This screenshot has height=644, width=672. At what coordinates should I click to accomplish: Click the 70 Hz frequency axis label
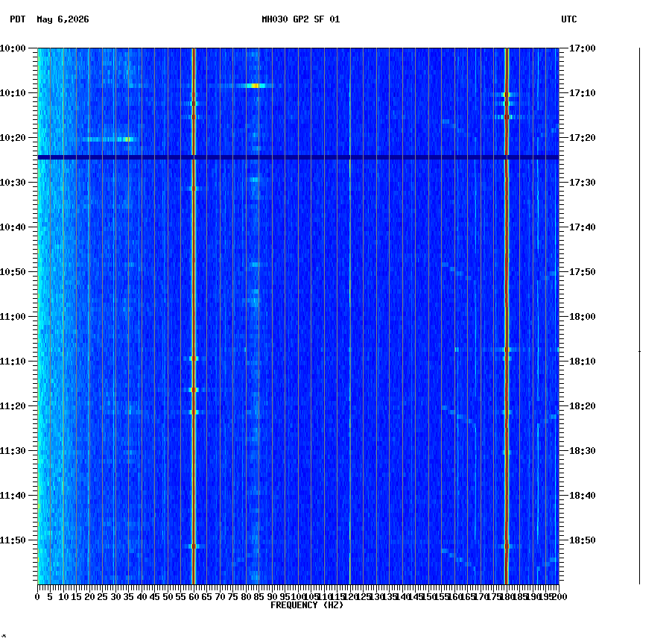click(220, 597)
